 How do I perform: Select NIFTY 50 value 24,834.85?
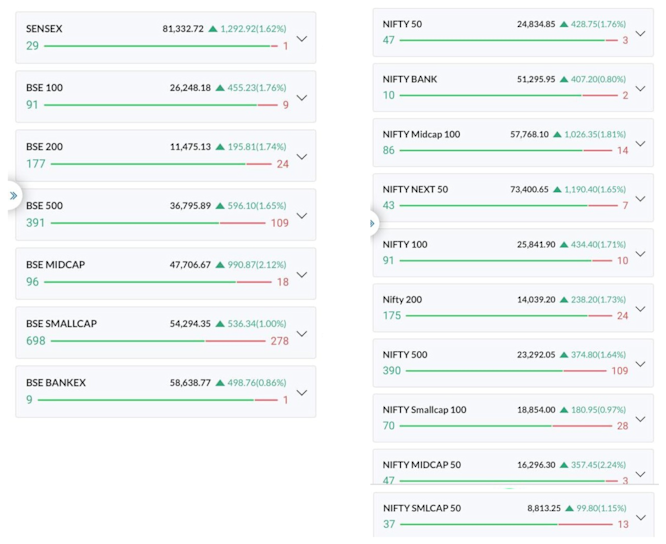(x=536, y=24)
